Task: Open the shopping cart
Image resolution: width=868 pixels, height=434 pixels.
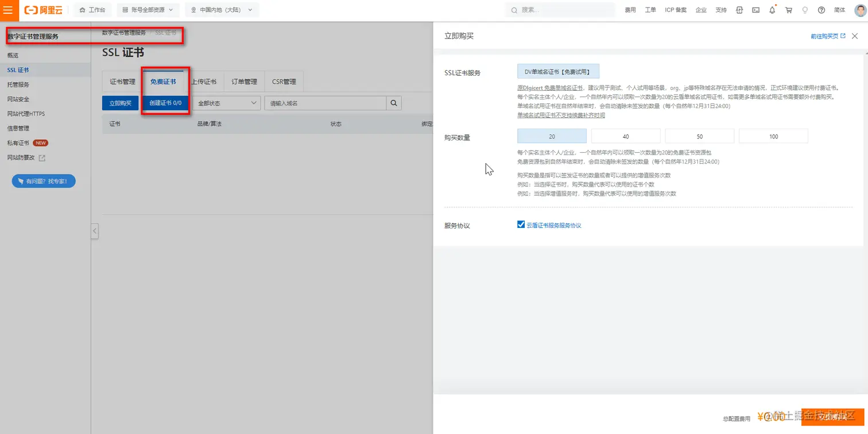Action: click(x=789, y=10)
